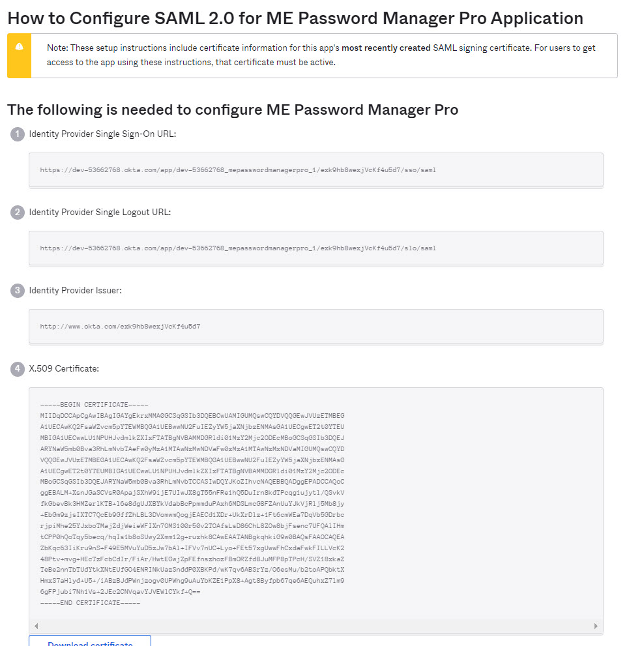Click the Identity Provider Issuer URL box
Image resolution: width=644 pixels, height=646 pixels.
pyautogui.click(x=315, y=327)
